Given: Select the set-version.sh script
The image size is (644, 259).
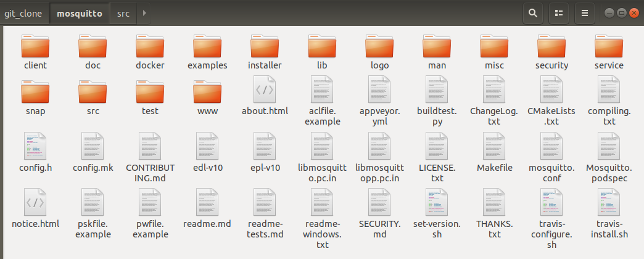Looking at the screenshot, I should (x=437, y=202).
